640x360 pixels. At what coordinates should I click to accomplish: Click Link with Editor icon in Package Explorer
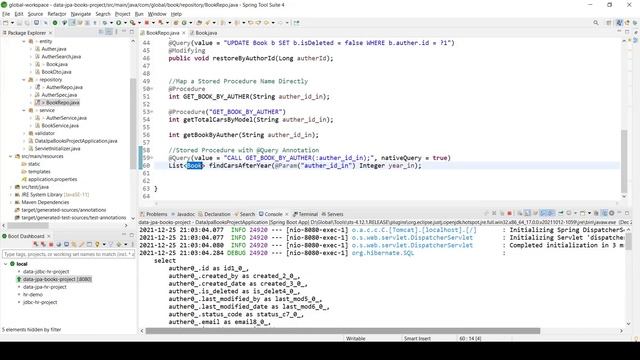click(x=109, y=31)
